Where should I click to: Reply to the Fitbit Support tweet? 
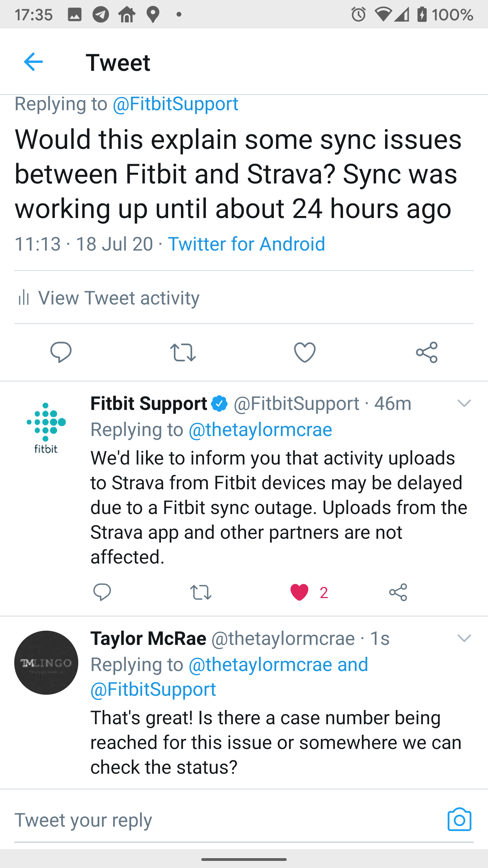coord(102,592)
